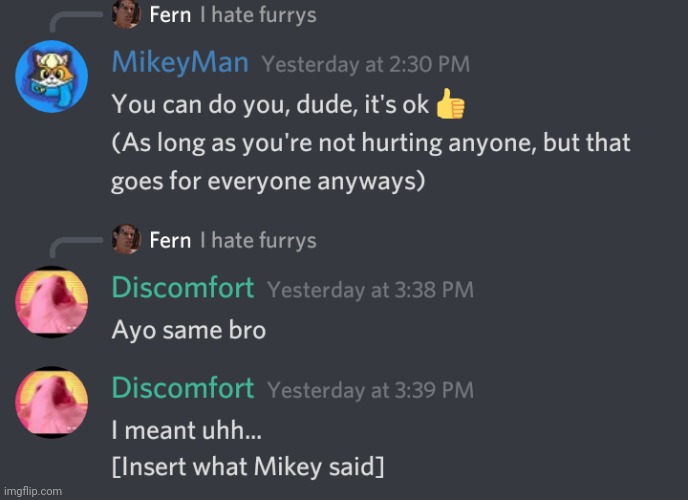Click the second Discomfort bird avatar
688x500 pixels.
tap(51, 402)
